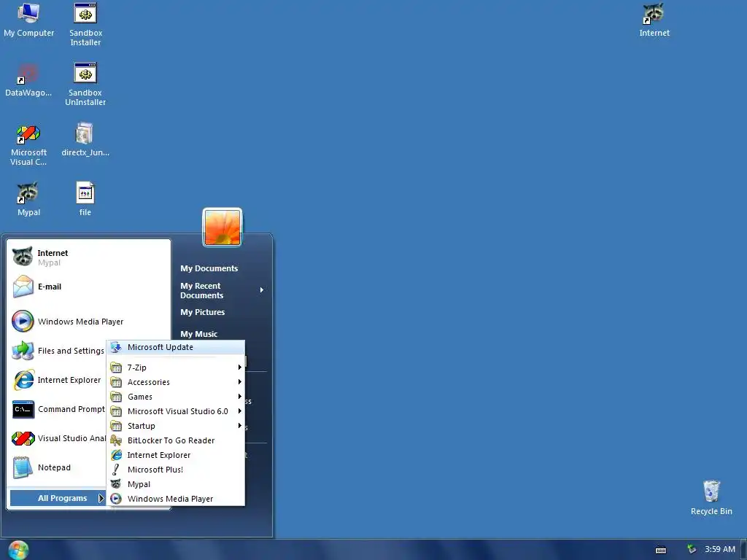
Task: Open Command Prompt from Start menu
Action: coord(58,409)
